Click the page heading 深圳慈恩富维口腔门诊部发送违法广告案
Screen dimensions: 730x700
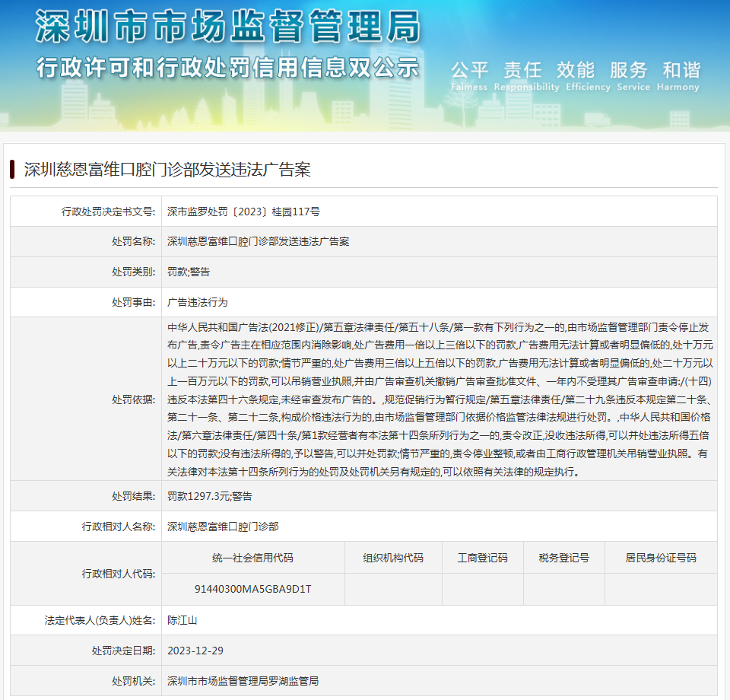(167, 170)
